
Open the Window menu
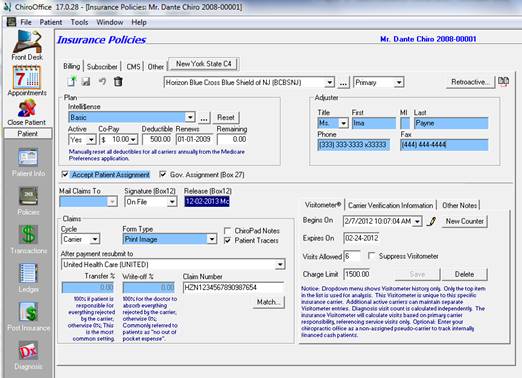110,22
